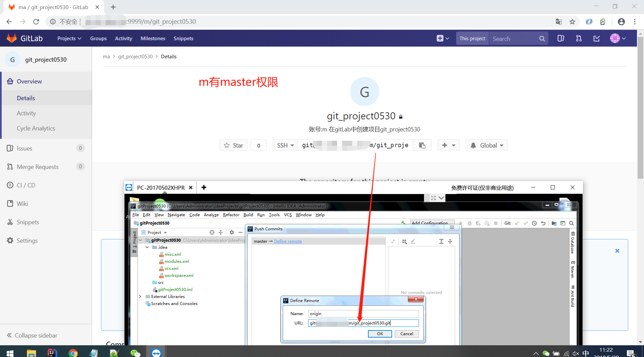This screenshot has width=644, height=357.
Task: Open the Issues icon in top navbar
Action: [x=560, y=39]
